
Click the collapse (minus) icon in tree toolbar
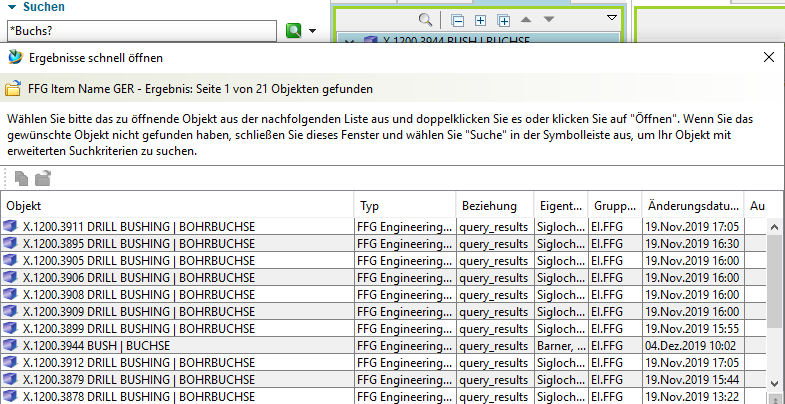click(x=457, y=20)
